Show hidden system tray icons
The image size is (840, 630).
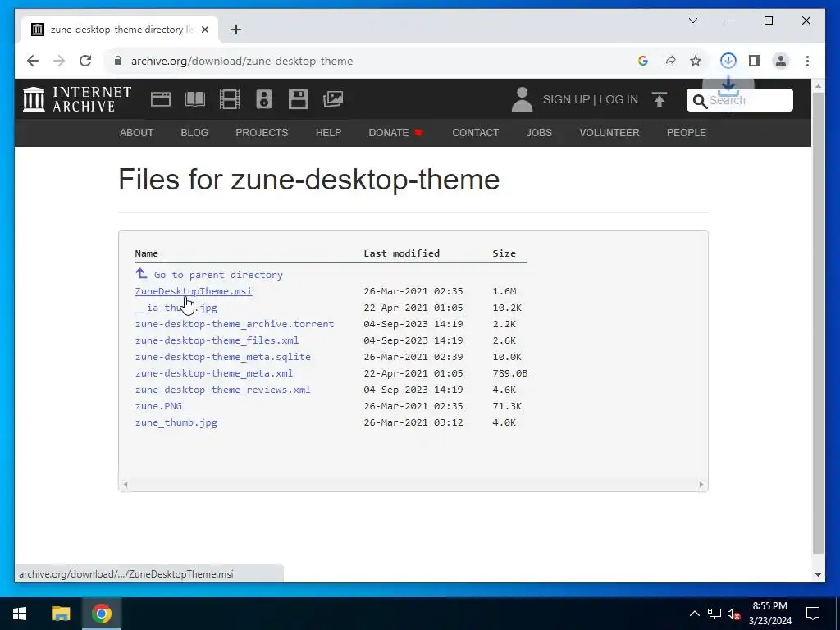pyautogui.click(x=694, y=614)
